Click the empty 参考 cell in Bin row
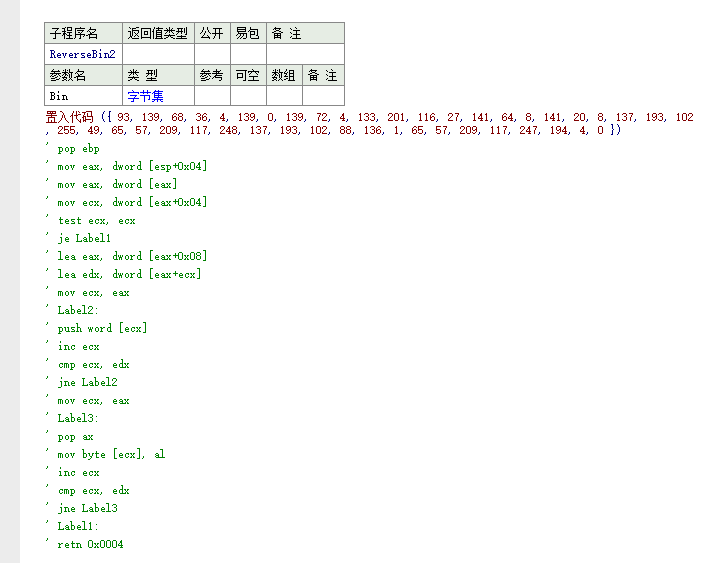 [x=212, y=96]
